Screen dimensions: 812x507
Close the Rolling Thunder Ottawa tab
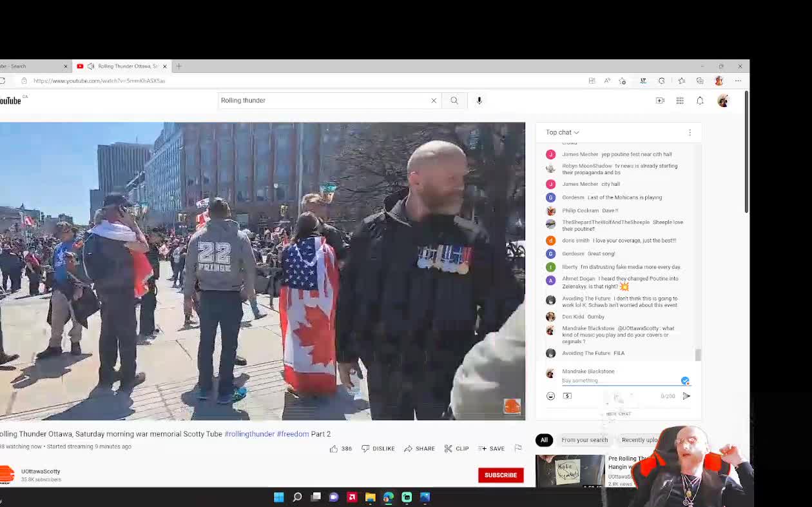(165, 66)
